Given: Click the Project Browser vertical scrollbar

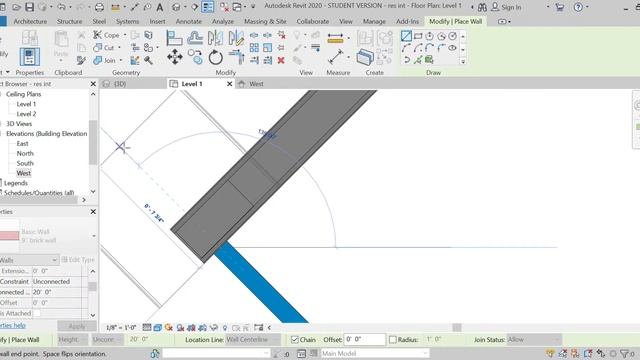Looking at the screenshot, I should pos(93,142).
